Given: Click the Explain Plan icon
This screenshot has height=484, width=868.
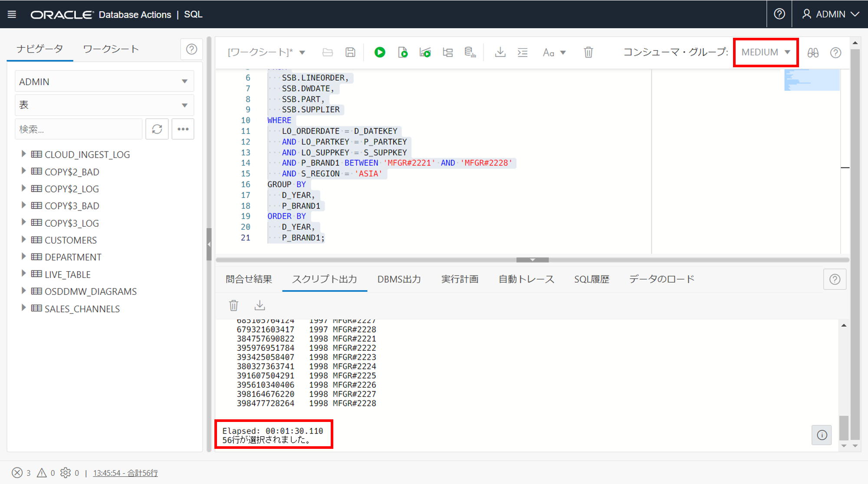Looking at the screenshot, I should (x=447, y=53).
